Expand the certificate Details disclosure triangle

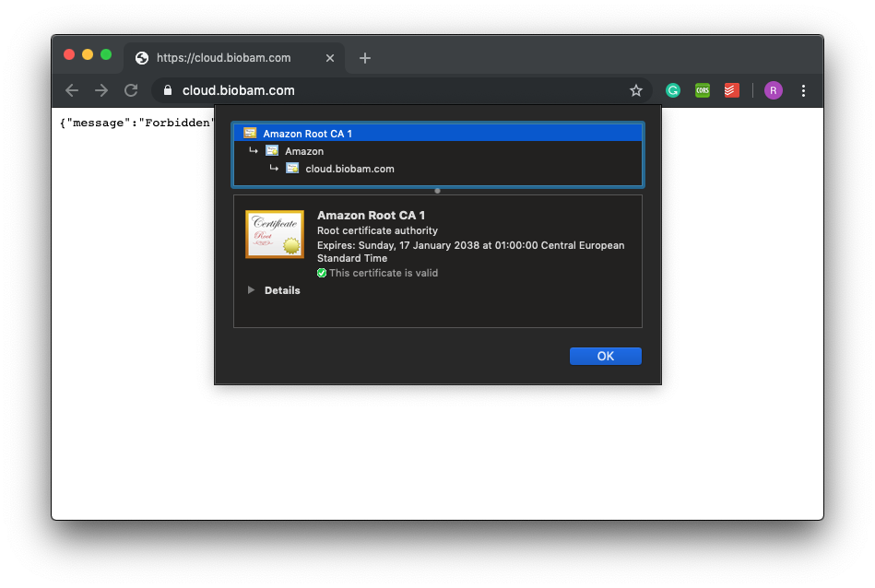pyautogui.click(x=251, y=290)
